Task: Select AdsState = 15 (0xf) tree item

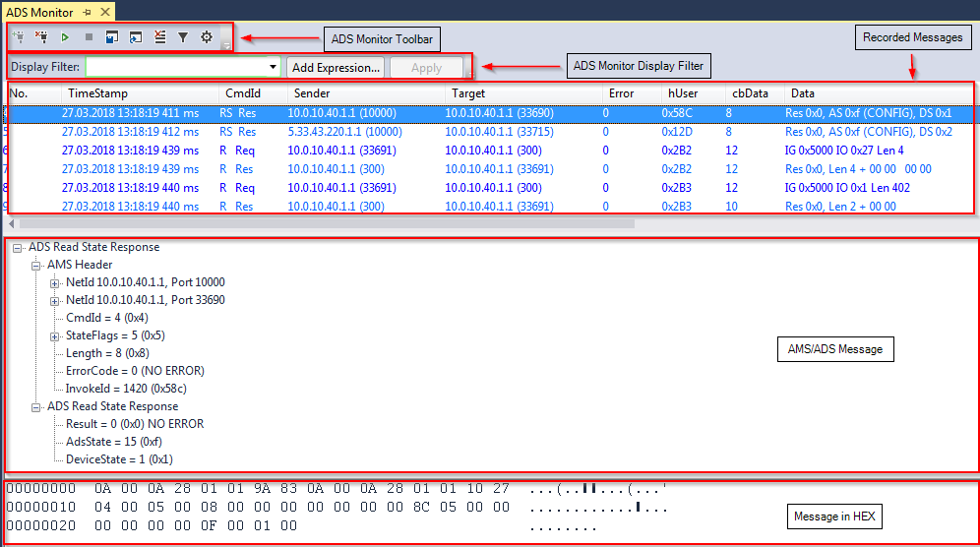Action: (114, 442)
